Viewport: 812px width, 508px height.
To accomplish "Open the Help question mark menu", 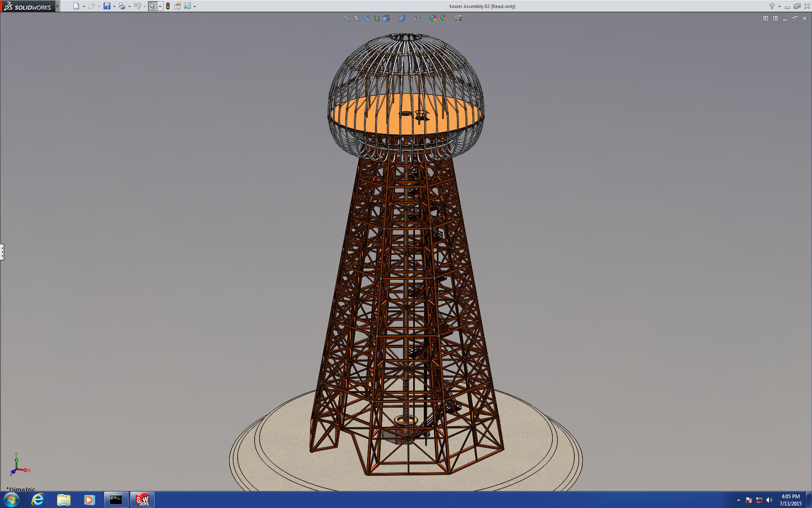I will tap(772, 6).
